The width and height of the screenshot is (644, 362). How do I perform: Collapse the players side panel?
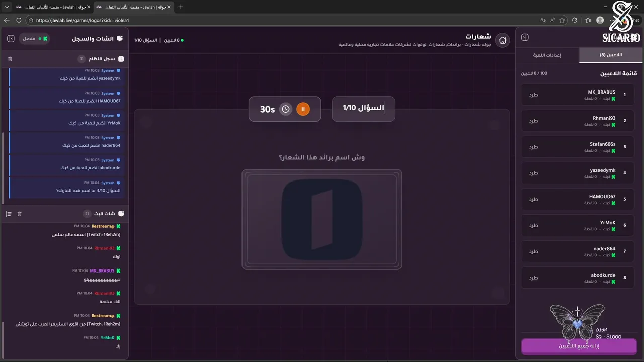(x=525, y=38)
